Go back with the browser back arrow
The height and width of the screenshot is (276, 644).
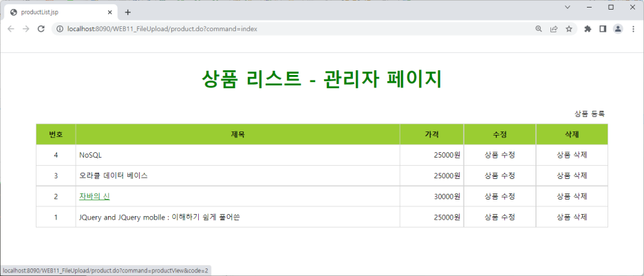(x=11, y=29)
